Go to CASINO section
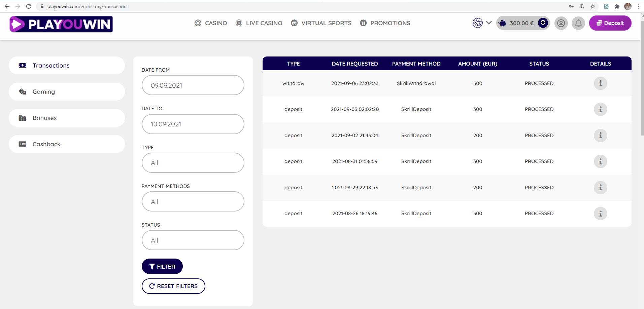The image size is (644, 309). tap(211, 23)
